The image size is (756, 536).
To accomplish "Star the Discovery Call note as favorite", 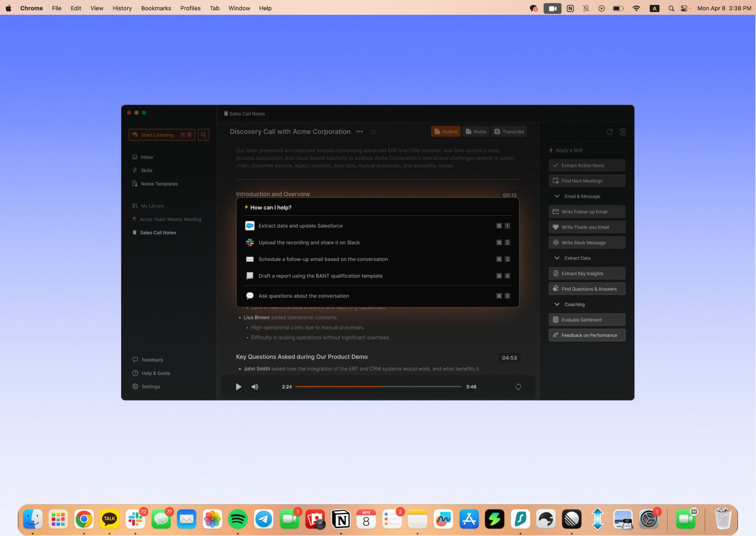I will tap(373, 131).
